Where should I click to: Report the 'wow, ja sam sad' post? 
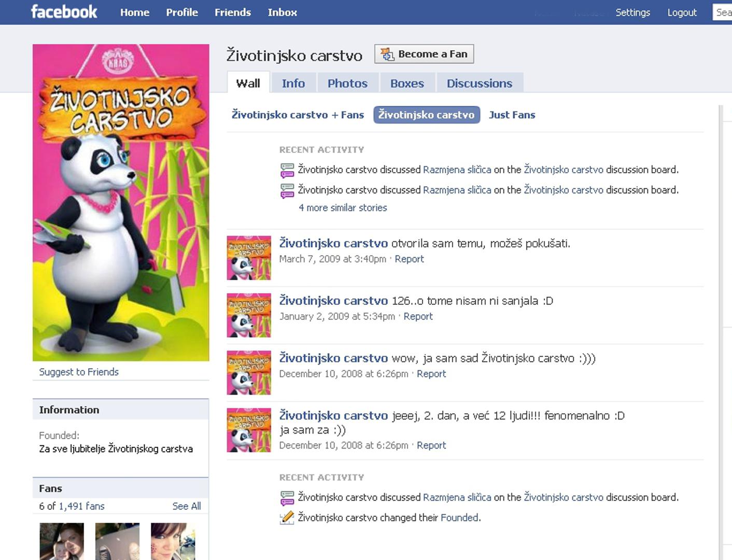tap(431, 374)
